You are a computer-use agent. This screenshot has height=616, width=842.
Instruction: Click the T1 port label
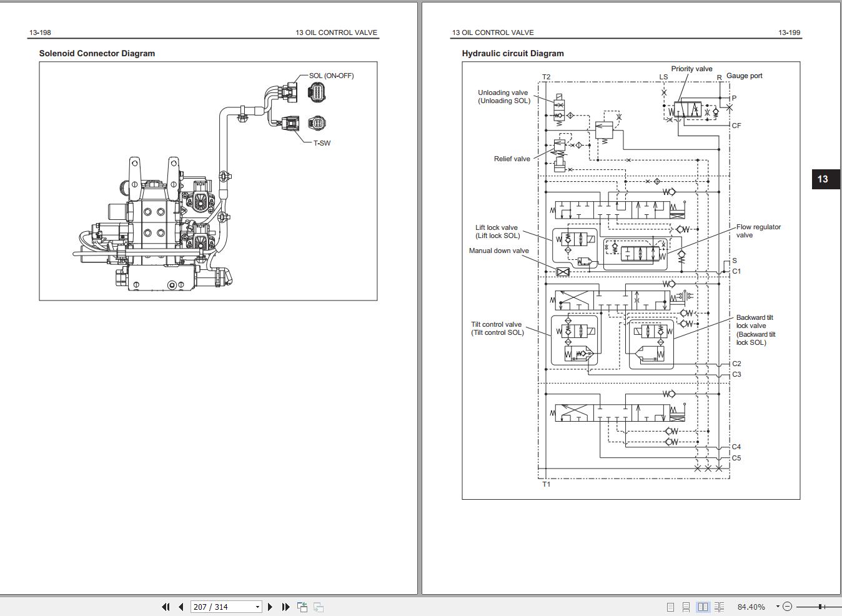(546, 484)
